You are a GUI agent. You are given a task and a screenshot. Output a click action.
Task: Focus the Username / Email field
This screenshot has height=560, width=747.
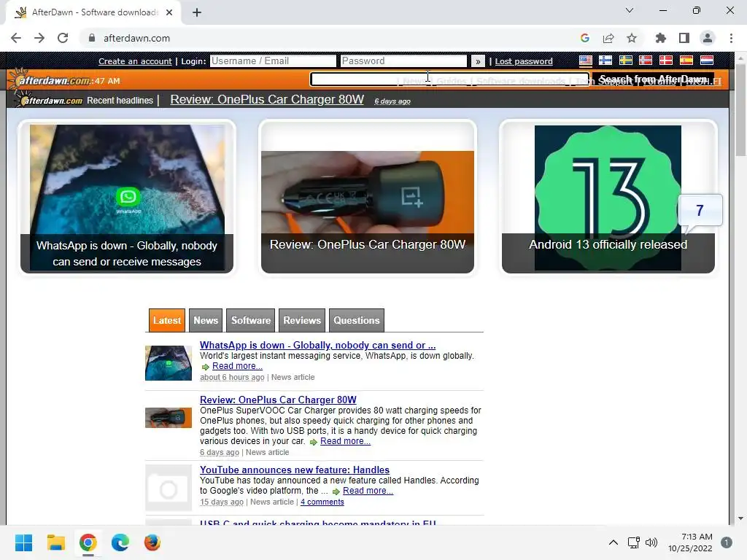(273, 61)
